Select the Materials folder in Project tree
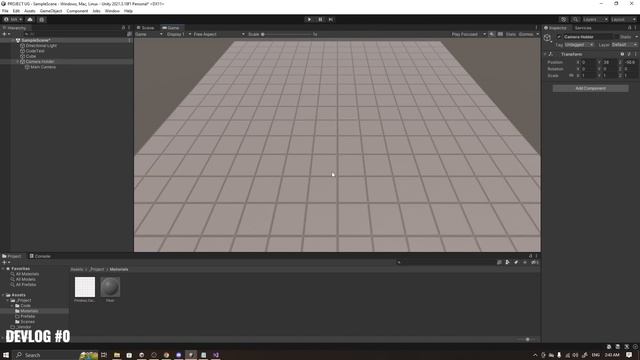 pyautogui.click(x=35, y=311)
